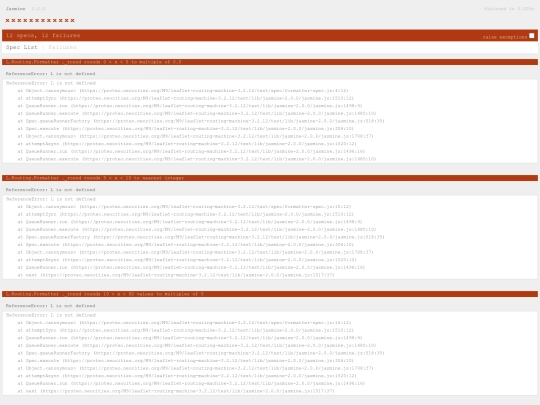Click 'at Spec.execute' line in the 10 < x < 50 trace
The height and width of the screenshot is (405, 540).
pos(186,361)
